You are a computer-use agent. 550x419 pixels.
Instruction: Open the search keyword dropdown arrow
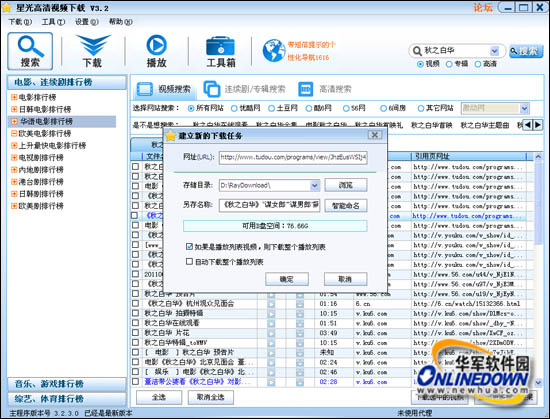(x=494, y=51)
